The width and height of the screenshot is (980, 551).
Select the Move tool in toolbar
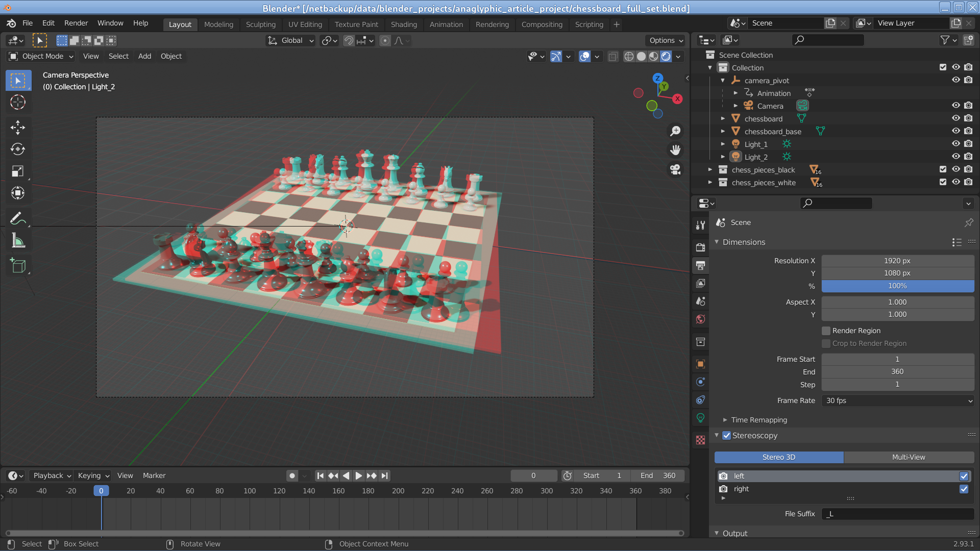(18, 127)
